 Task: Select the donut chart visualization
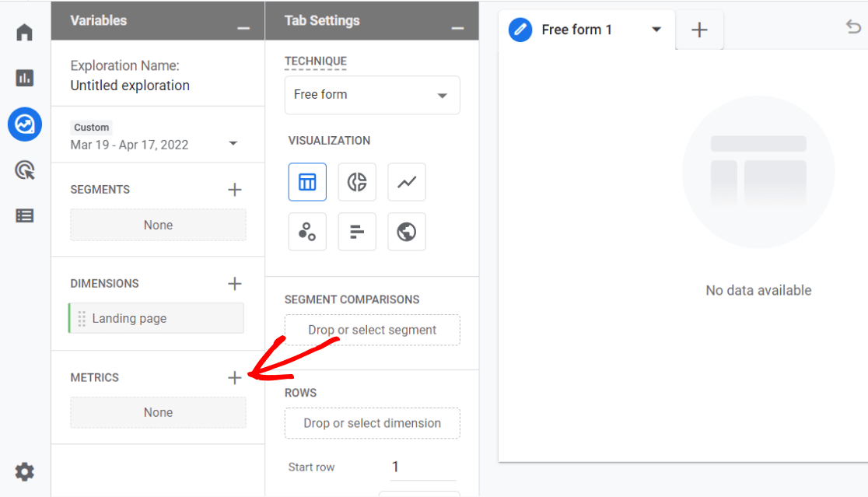click(357, 181)
